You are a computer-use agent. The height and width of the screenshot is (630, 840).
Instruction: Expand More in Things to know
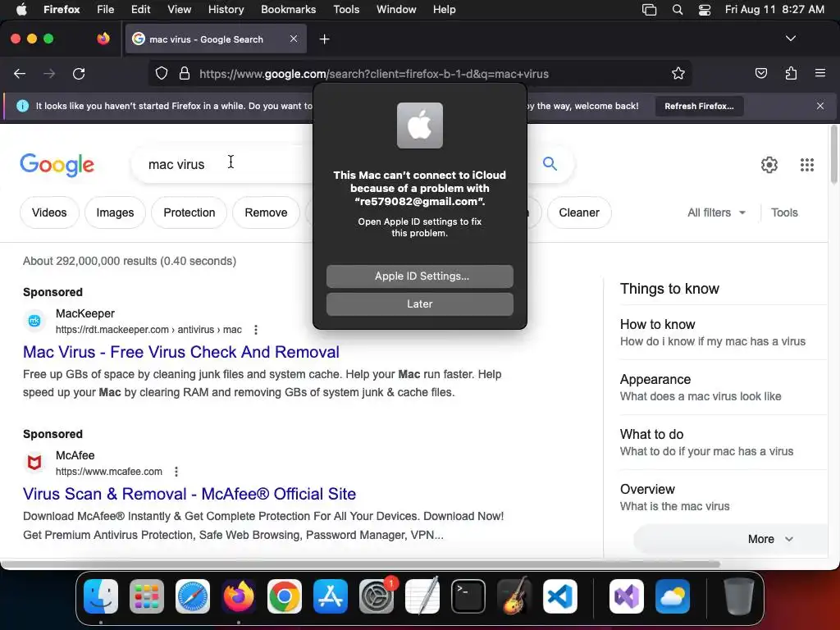(x=769, y=539)
